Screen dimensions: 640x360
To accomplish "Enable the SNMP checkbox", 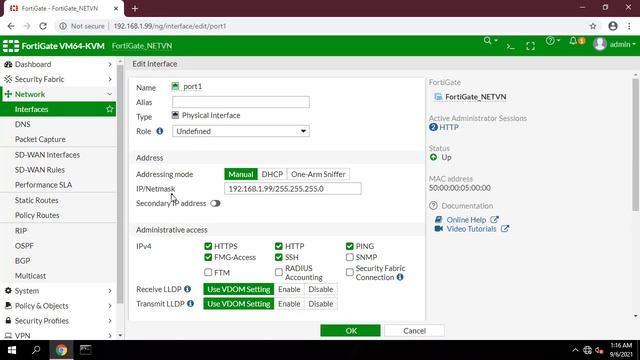I will point(349,257).
